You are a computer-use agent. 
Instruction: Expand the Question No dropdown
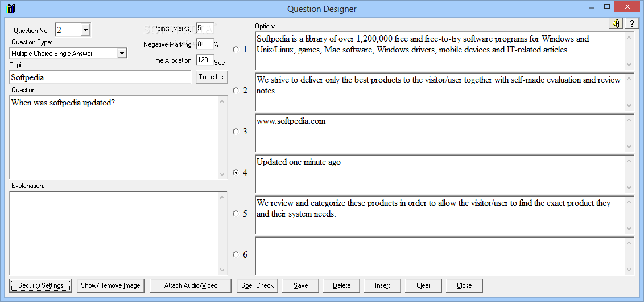tap(85, 30)
